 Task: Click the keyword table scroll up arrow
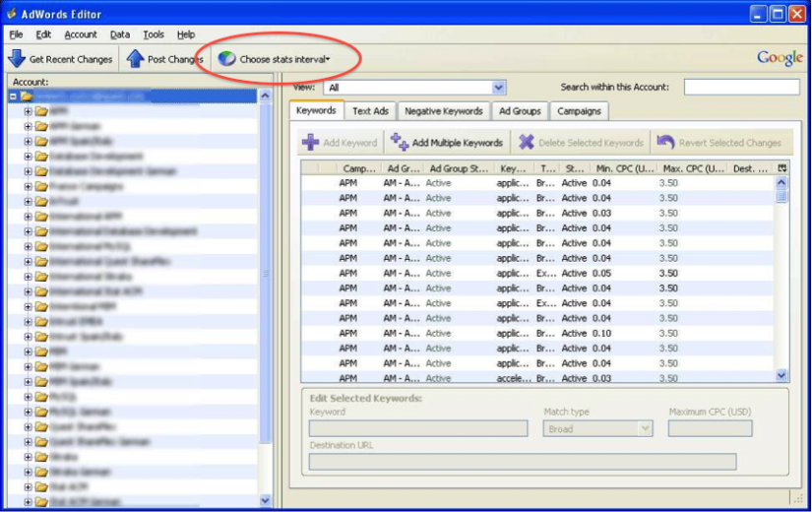pos(781,182)
